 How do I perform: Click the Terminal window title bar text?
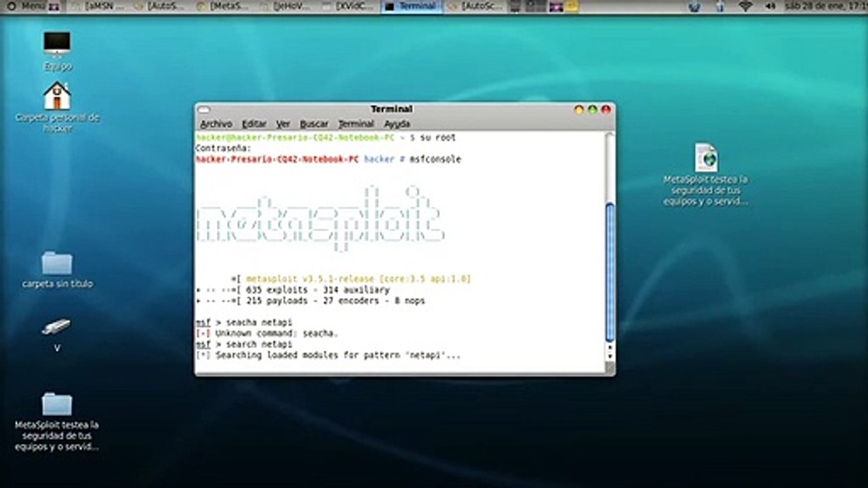pos(391,109)
